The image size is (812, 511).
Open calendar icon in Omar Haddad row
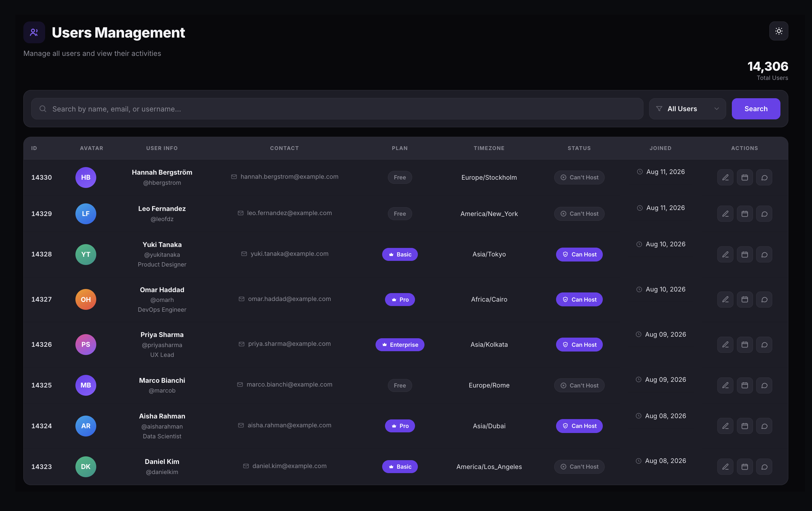(744, 299)
